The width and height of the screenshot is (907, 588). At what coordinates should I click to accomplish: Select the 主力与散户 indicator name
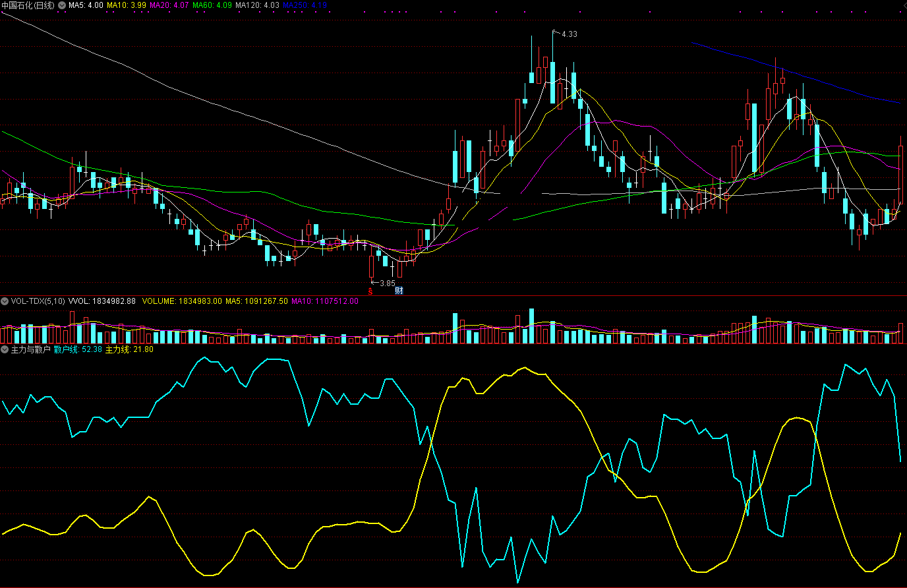pos(30,349)
